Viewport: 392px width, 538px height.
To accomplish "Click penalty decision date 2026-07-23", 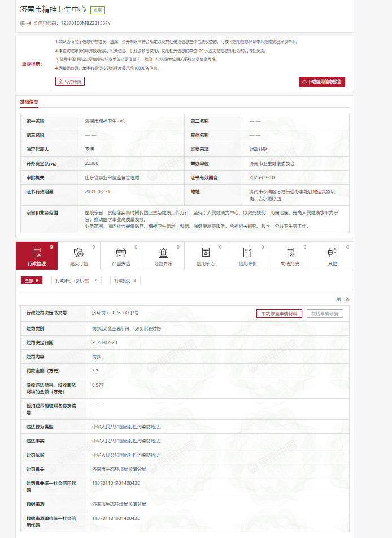I will pyautogui.click(x=104, y=342).
